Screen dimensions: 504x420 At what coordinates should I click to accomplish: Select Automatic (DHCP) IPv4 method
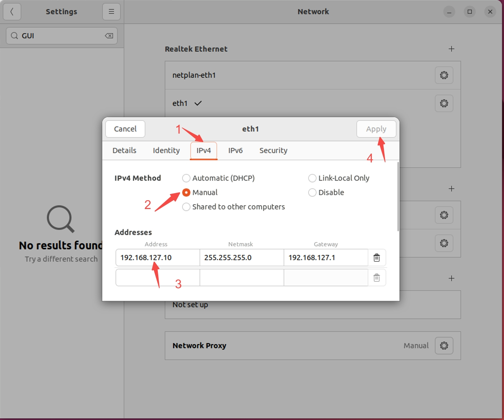coord(218,178)
